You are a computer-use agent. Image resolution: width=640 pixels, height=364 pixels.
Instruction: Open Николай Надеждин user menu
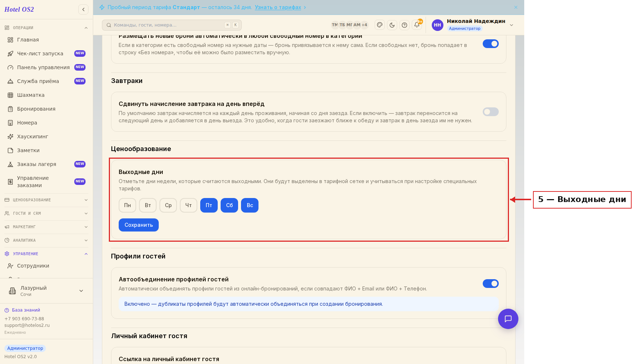point(473,25)
